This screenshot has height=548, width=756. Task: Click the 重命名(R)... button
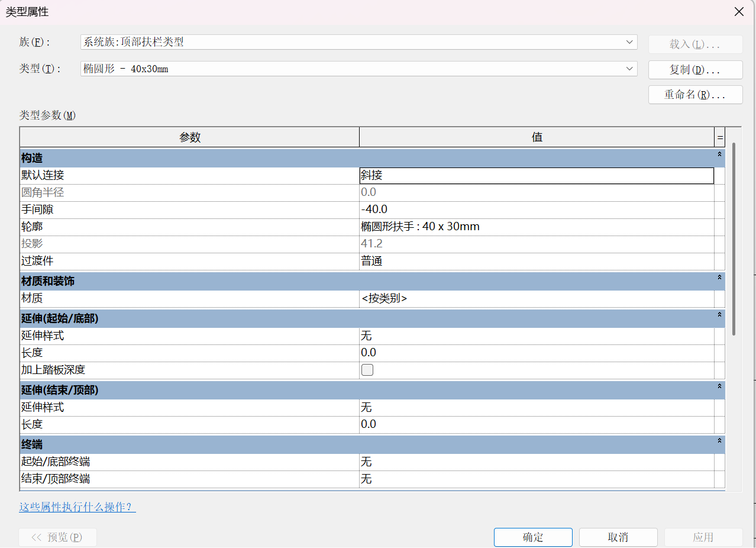pyautogui.click(x=695, y=95)
